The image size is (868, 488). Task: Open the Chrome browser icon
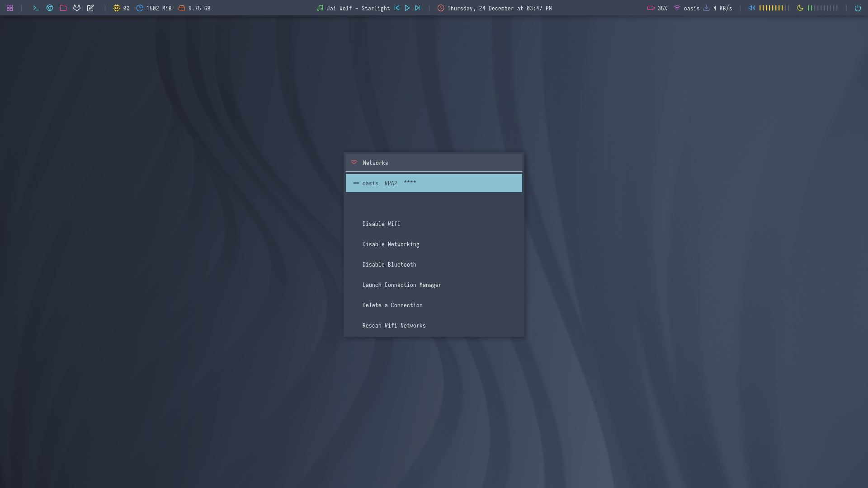point(50,8)
